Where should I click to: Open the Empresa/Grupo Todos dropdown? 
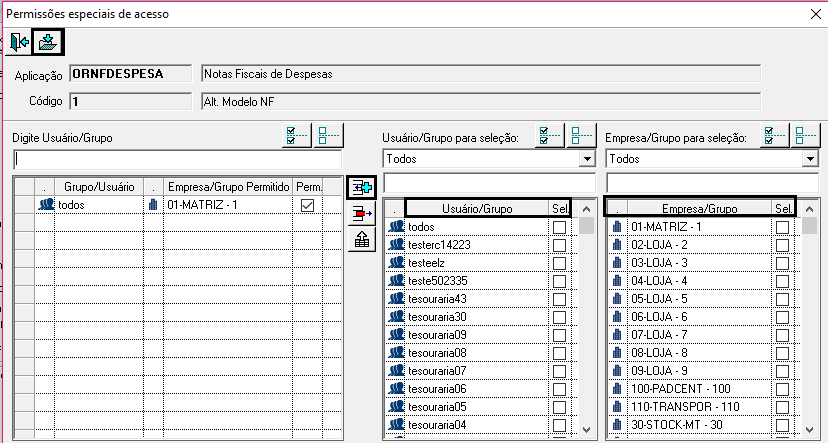[x=810, y=159]
